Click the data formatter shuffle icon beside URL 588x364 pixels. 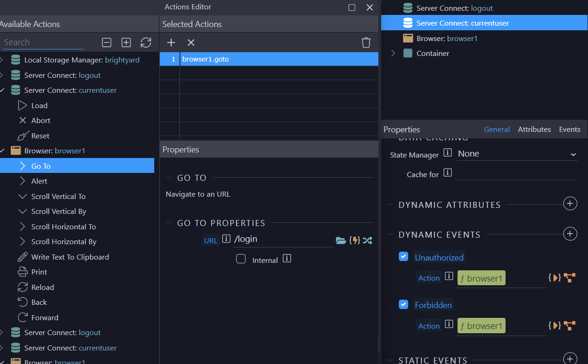tap(367, 240)
